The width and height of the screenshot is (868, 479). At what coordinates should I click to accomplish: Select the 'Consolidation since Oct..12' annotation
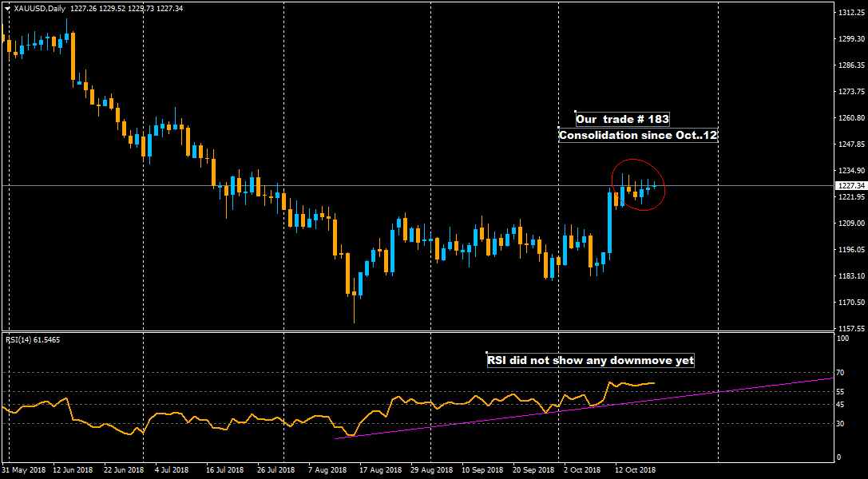[x=637, y=136]
